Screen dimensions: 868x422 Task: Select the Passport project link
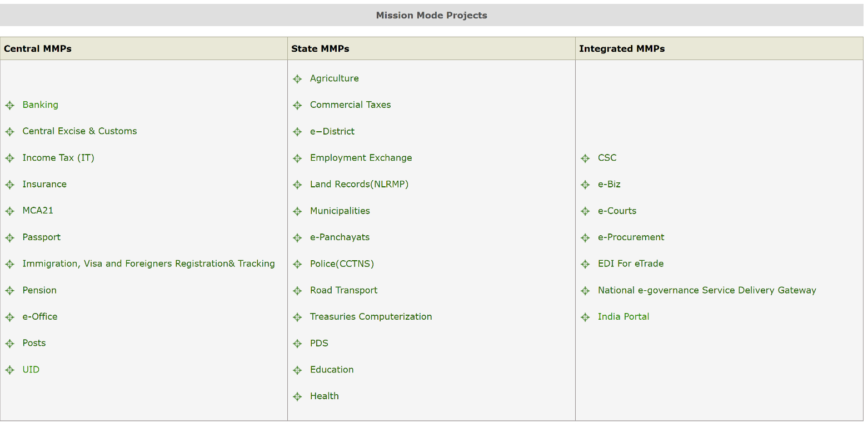tap(42, 237)
